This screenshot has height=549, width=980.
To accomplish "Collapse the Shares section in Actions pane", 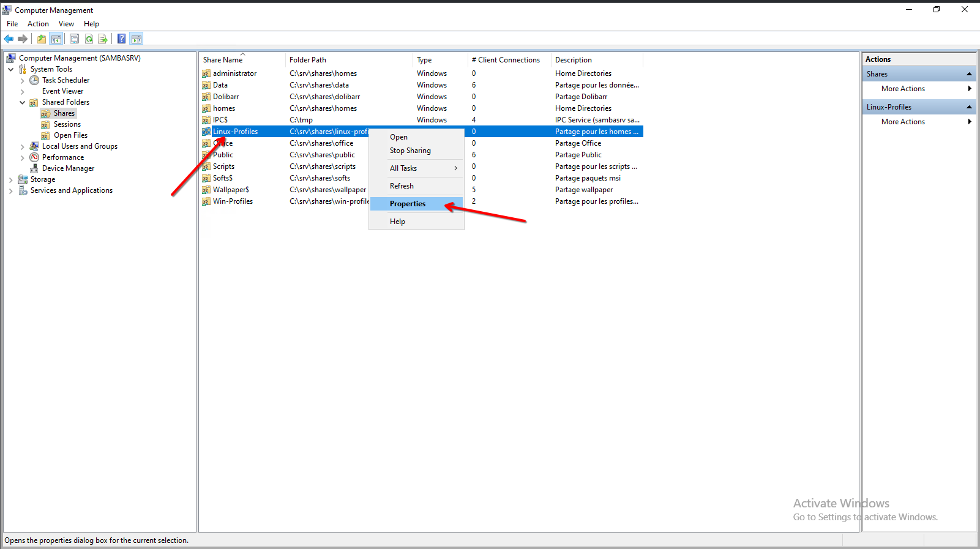I will 969,74.
